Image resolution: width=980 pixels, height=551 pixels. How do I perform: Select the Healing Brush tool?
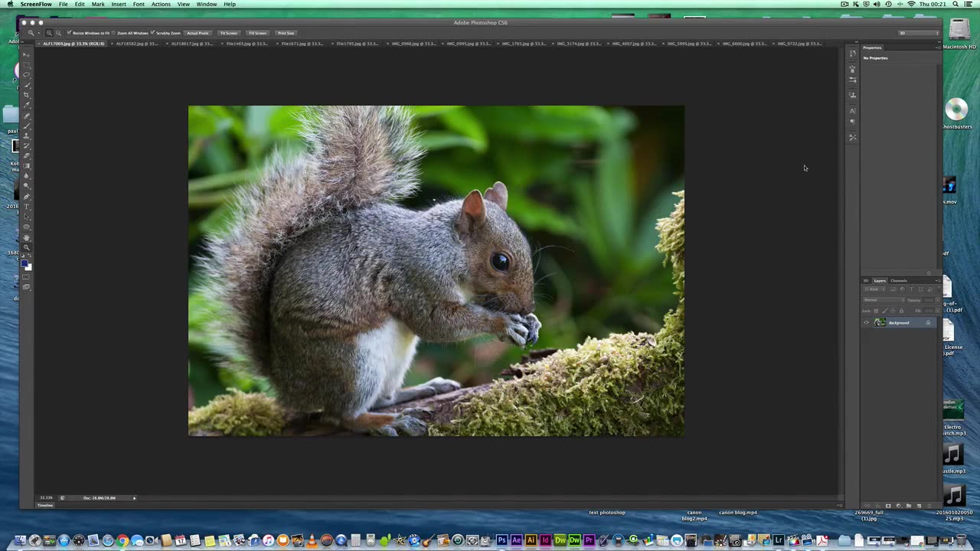26,116
